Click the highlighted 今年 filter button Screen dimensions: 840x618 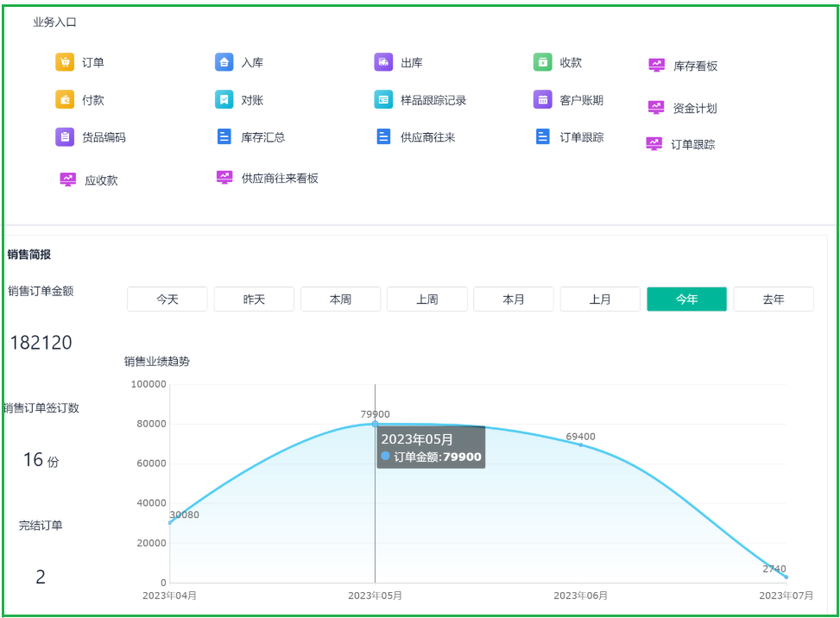tap(686, 300)
